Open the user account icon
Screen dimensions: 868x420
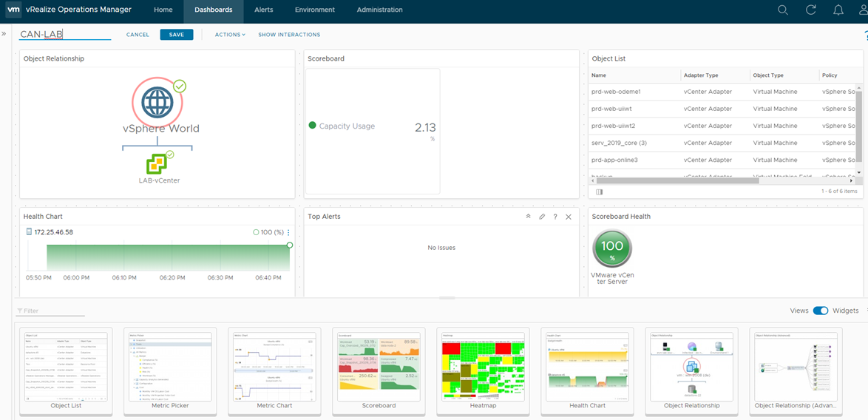[864, 10]
